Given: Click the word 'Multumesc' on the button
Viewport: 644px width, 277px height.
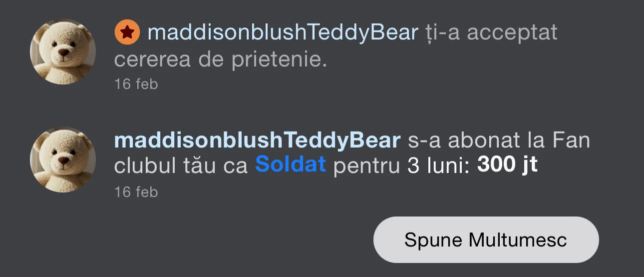Looking at the screenshot, I should click(518, 240).
